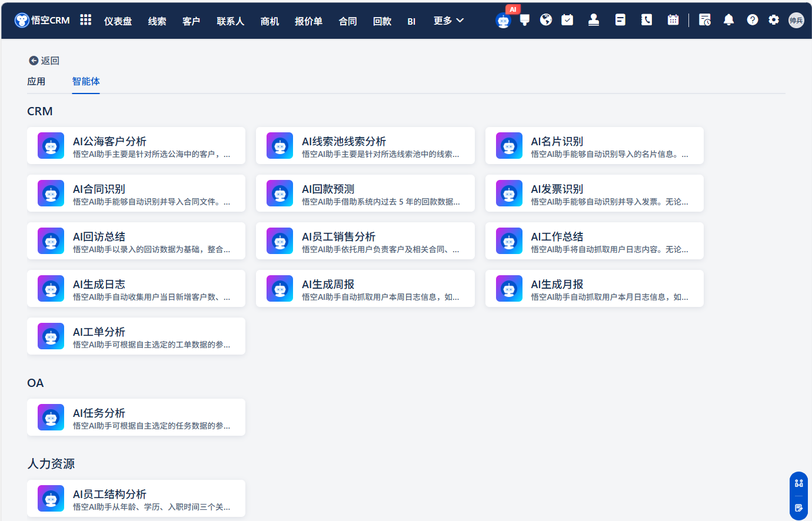Open AI工作总结 card title
This screenshot has width=812, height=521.
click(557, 236)
